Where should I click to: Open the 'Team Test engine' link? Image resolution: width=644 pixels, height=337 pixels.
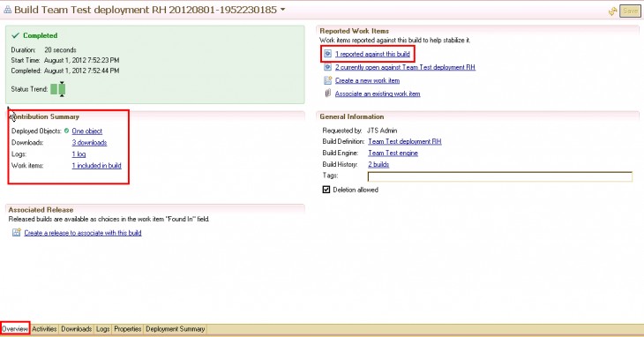pos(393,153)
